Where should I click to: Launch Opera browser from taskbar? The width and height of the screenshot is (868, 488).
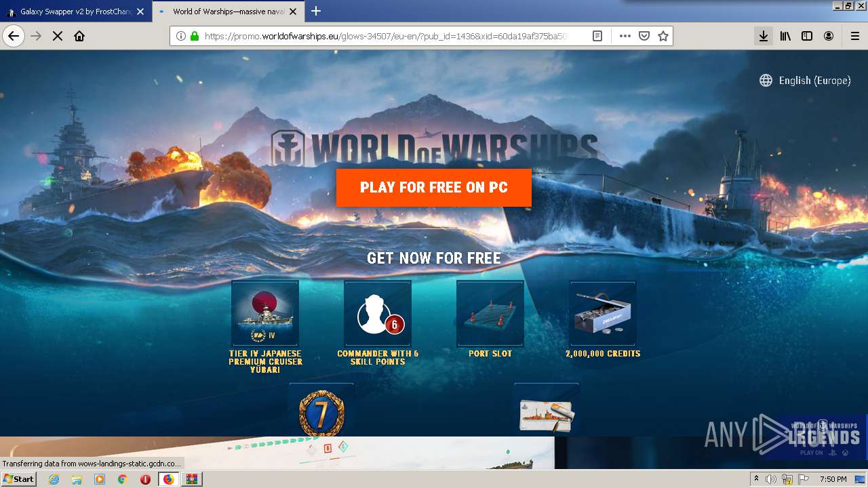point(145,479)
